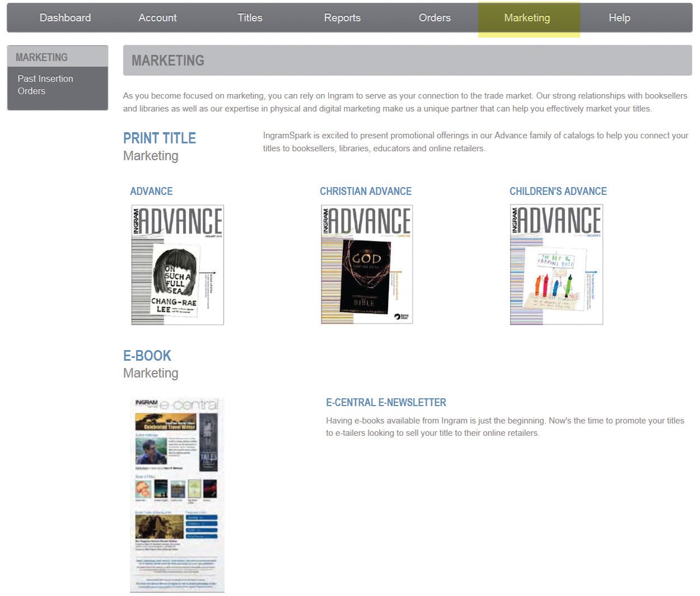Click the PRINT TITLE section heading
The image size is (700, 596).
coord(160,138)
